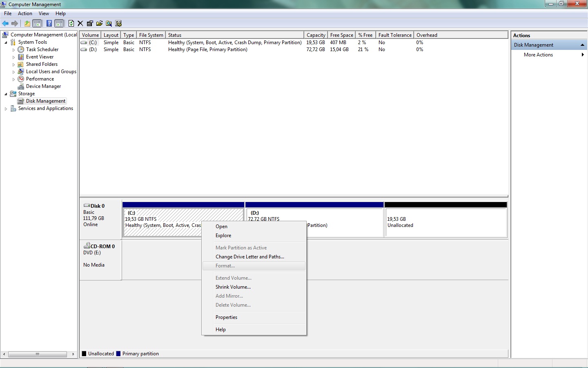Image resolution: width=588 pixels, height=368 pixels.
Task: Select Shrink Volume from the context menu
Action: (233, 287)
